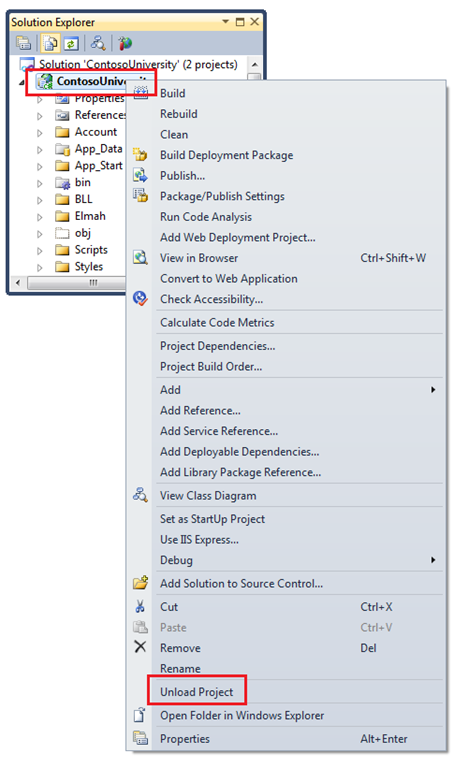
Task: Click the Check Accessibility icon
Action: [141, 299]
